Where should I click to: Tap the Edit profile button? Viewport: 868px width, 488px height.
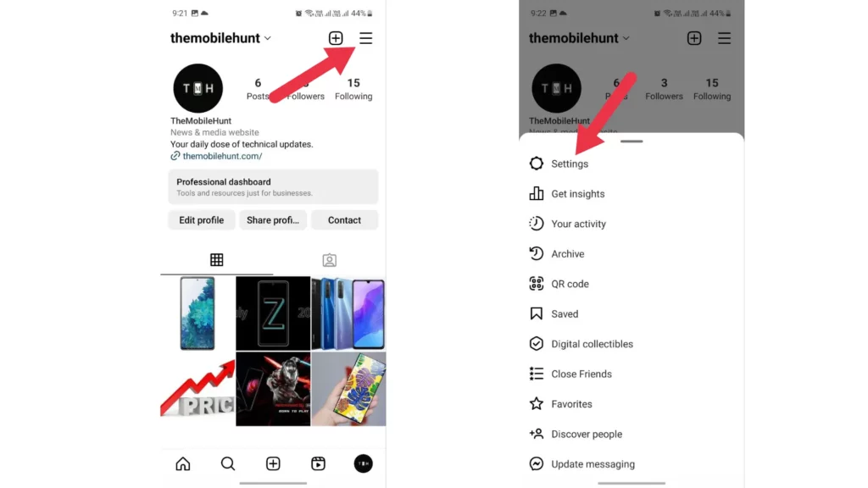pyautogui.click(x=202, y=220)
